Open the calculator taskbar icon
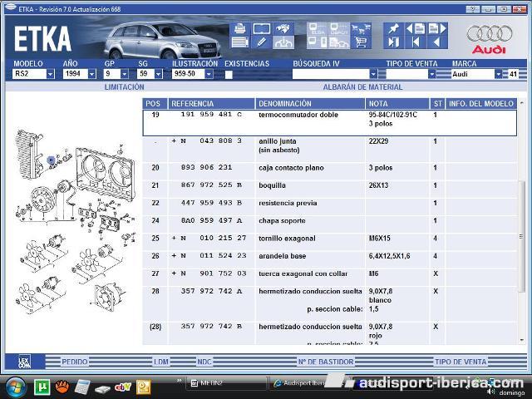This screenshot has height=399, width=532. [82, 387]
